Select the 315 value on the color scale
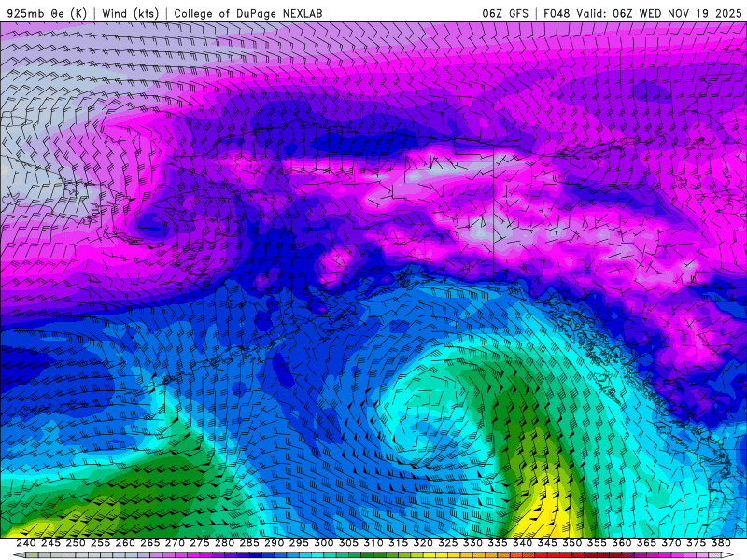The width and height of the screenshot is (747, 560). pyautogui.click(x=399, y=543)
